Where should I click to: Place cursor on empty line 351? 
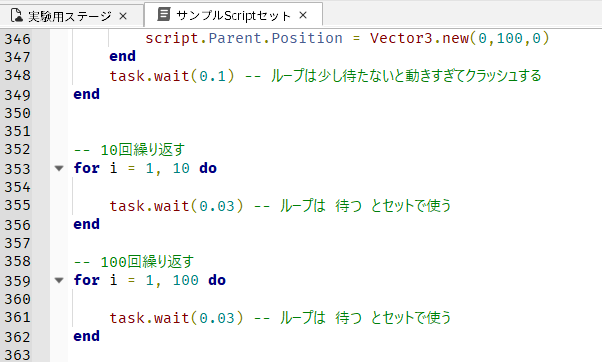(334, 131)
